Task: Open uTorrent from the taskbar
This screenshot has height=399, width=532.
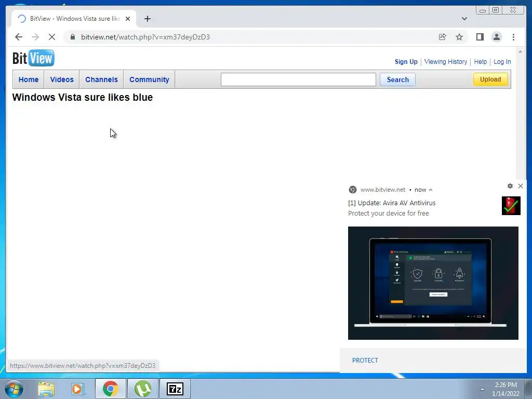Action: [143, 389]
